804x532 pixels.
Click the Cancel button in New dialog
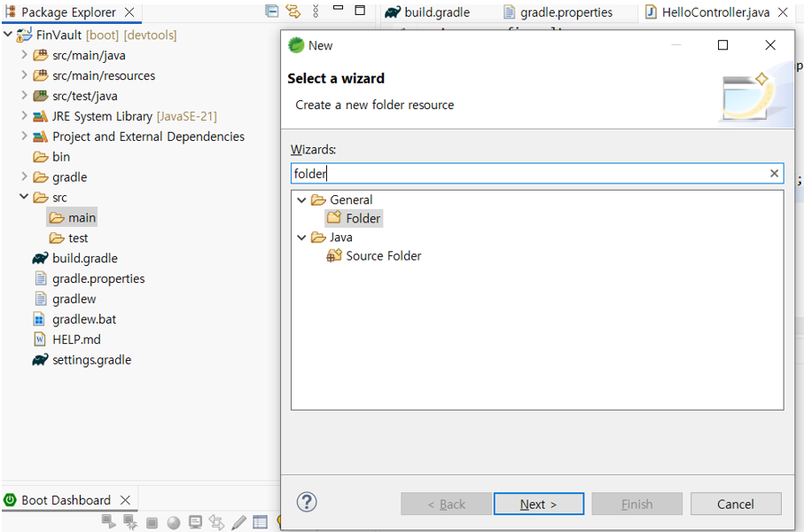pos(735,504)
